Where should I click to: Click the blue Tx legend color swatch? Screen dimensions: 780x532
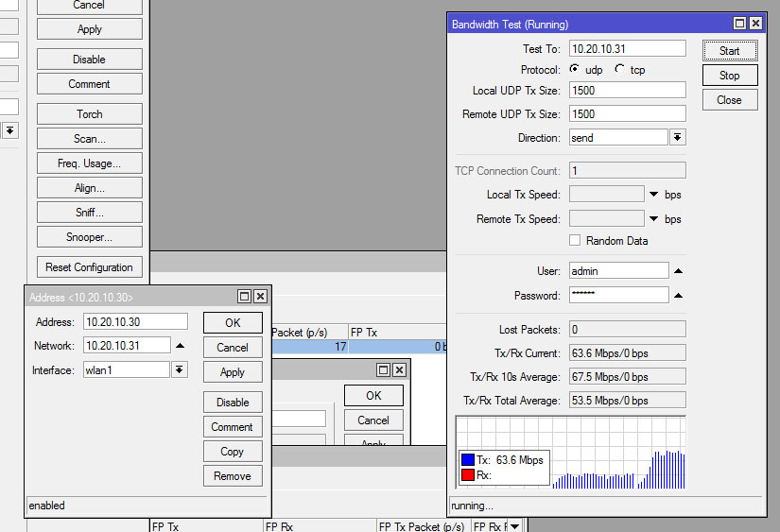[x=468, y=459]
